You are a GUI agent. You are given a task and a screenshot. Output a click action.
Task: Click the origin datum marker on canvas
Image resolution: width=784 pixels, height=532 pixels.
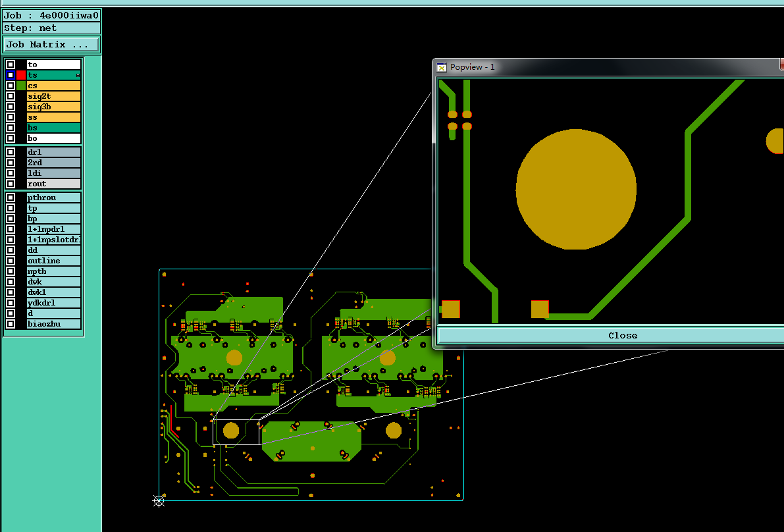[159, 500]
